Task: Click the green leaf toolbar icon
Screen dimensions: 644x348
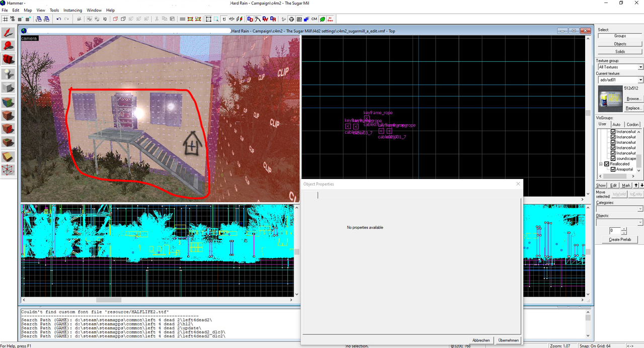Action: click(x=322, y=19)
